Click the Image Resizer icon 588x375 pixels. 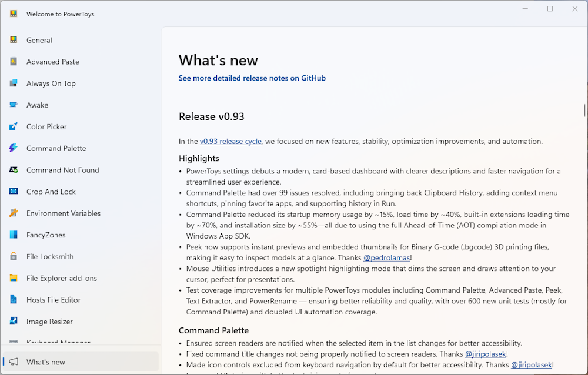(14, 322)
